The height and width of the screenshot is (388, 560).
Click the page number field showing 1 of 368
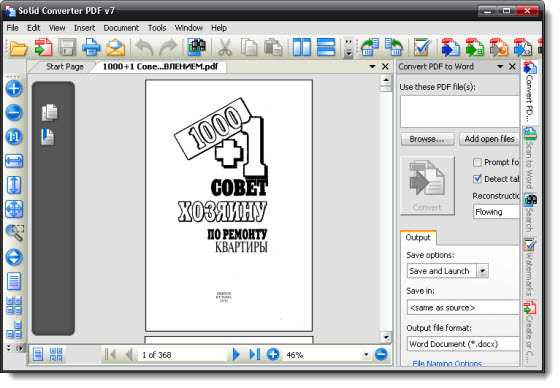point(182,355)
